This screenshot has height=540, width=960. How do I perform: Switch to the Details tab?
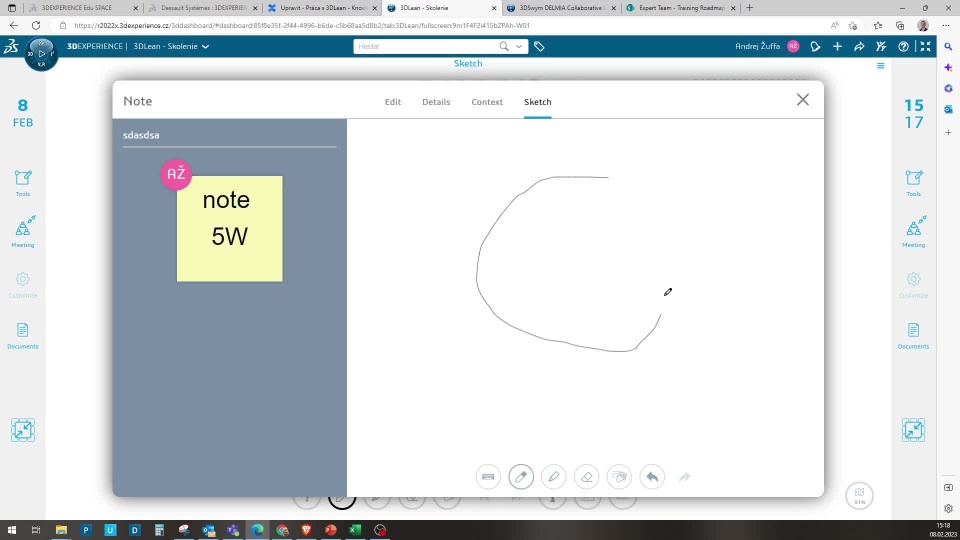coord(436,102)
